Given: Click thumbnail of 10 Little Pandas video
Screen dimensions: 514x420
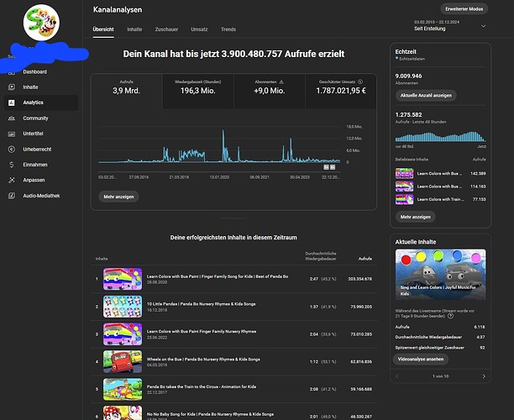Looking at the screenshot, I should 123,307.
